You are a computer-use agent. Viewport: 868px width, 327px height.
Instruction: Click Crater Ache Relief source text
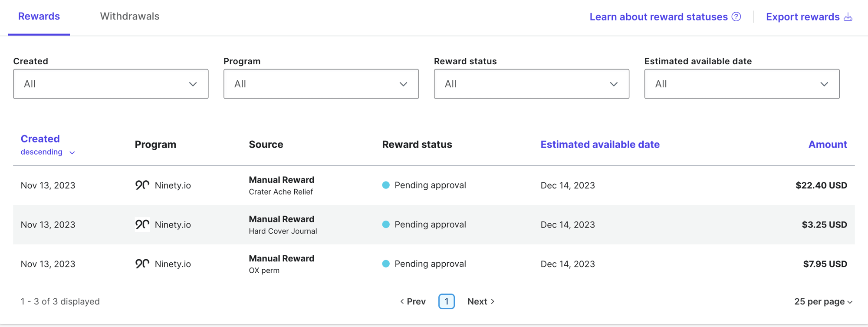click(x=281, y=192)
